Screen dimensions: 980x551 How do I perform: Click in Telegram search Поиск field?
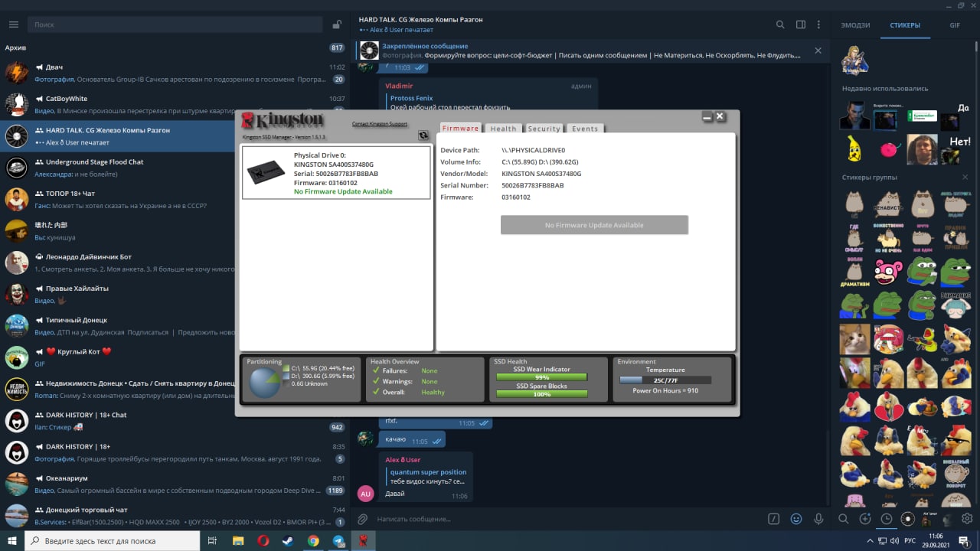tap(175, 24)
